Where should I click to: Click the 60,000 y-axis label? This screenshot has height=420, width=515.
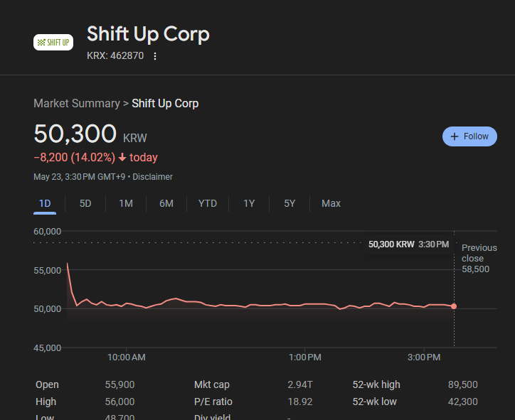[47, 232]
